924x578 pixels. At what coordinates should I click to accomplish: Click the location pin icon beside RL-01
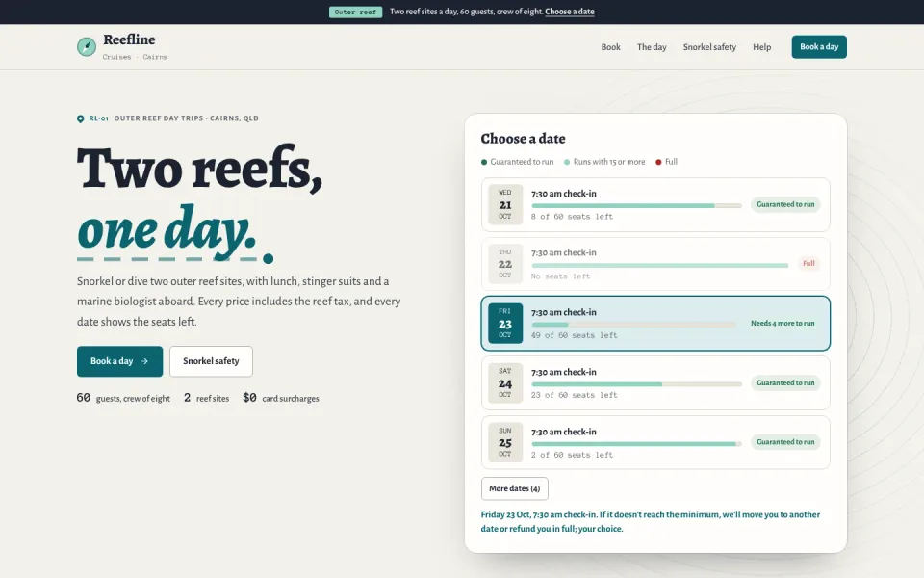(80, 118)
